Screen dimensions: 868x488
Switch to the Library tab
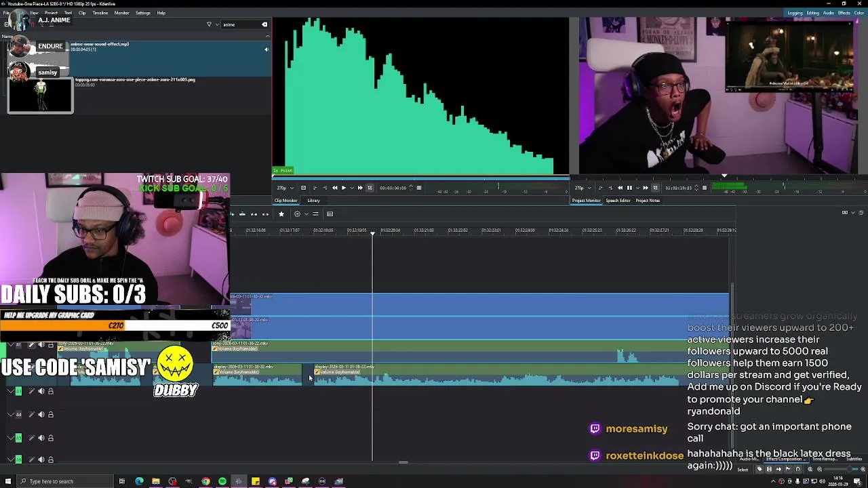coord(313,201)
